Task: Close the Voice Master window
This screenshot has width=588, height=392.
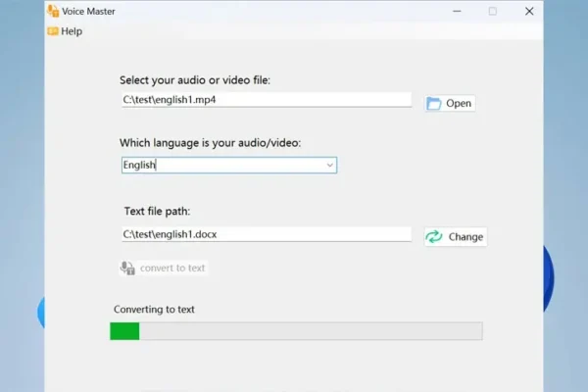Action: [x=529, y=11]
